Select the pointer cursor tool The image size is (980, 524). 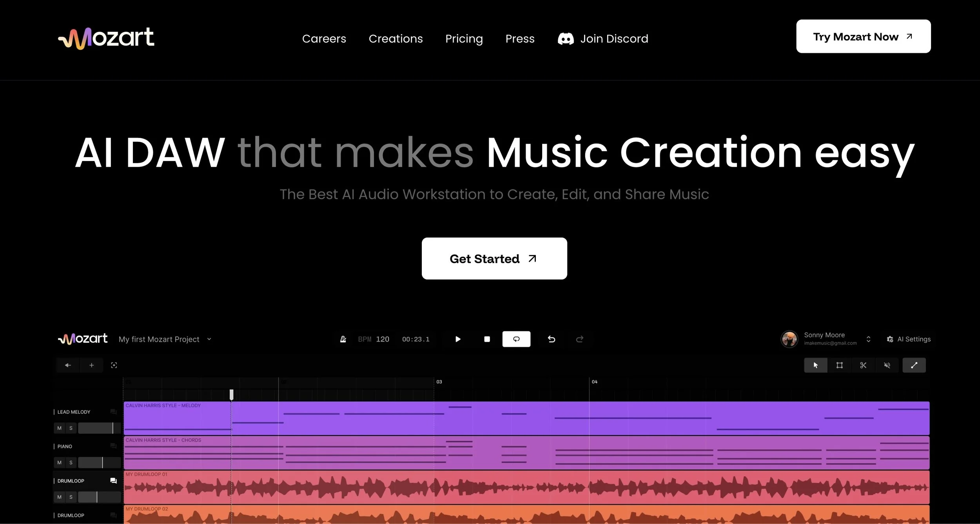(816, 365)
